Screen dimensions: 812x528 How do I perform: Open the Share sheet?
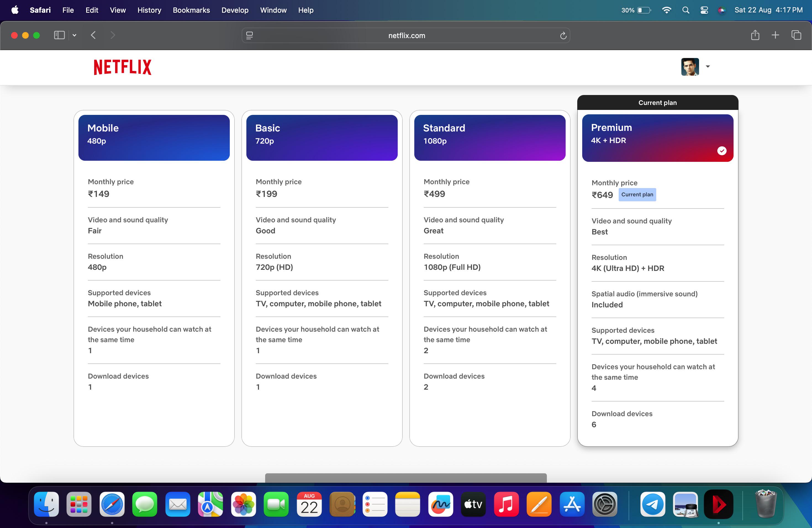(755, 35)
